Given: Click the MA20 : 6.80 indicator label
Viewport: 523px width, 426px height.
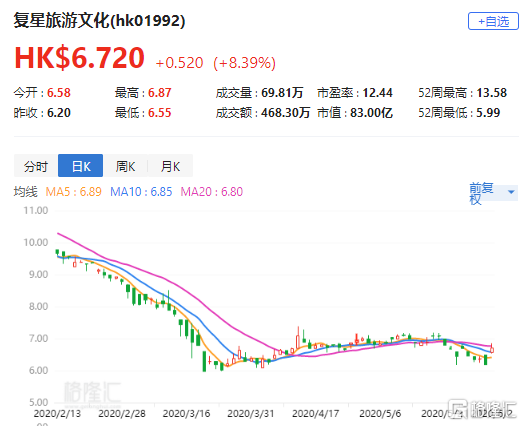Looking at the screenshot, I should [x=212, y=192].
